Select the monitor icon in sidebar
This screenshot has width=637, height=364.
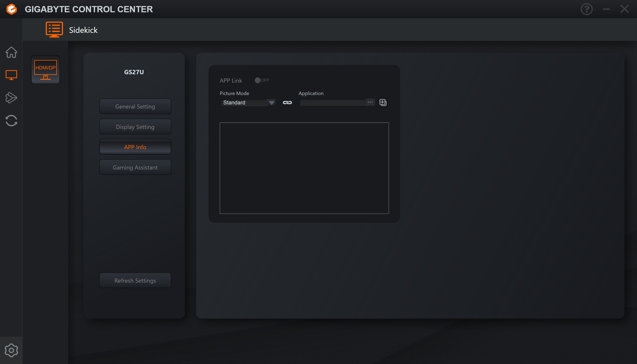pyautogui.click(x=11, y=75)
